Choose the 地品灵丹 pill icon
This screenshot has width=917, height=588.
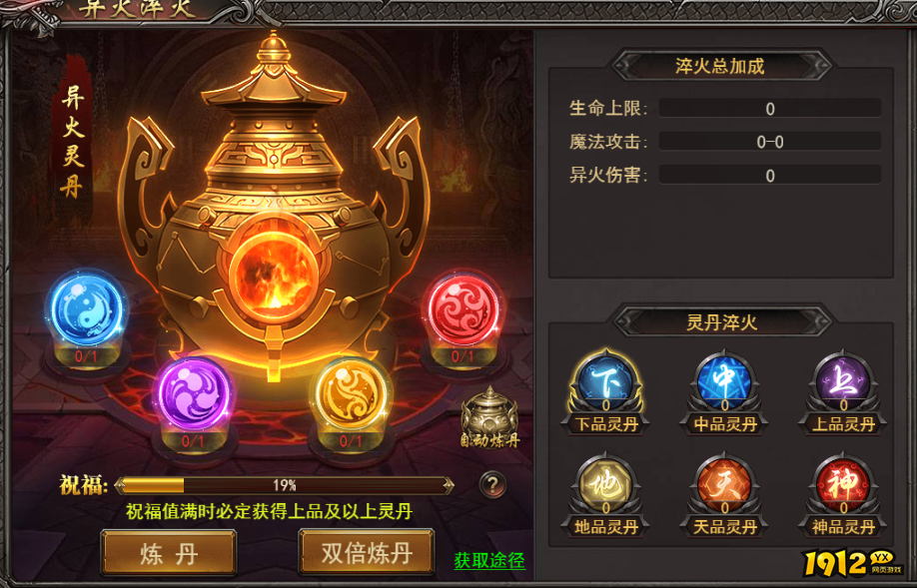point(606,485)
